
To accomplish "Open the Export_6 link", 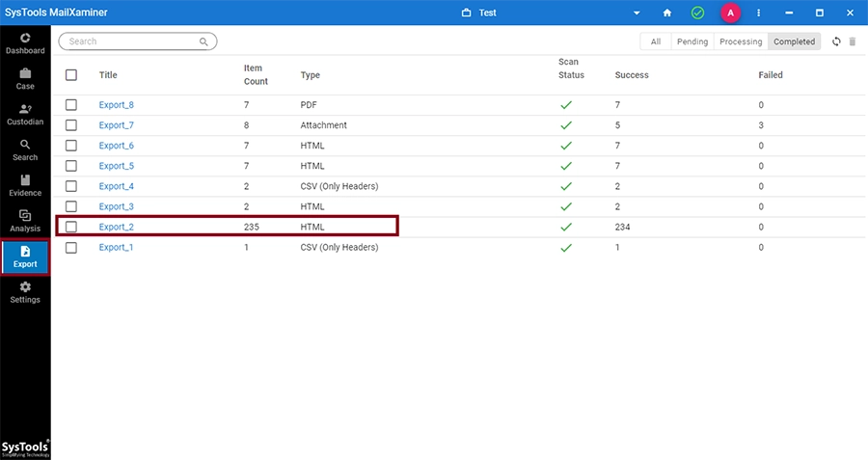I will 117,146.
